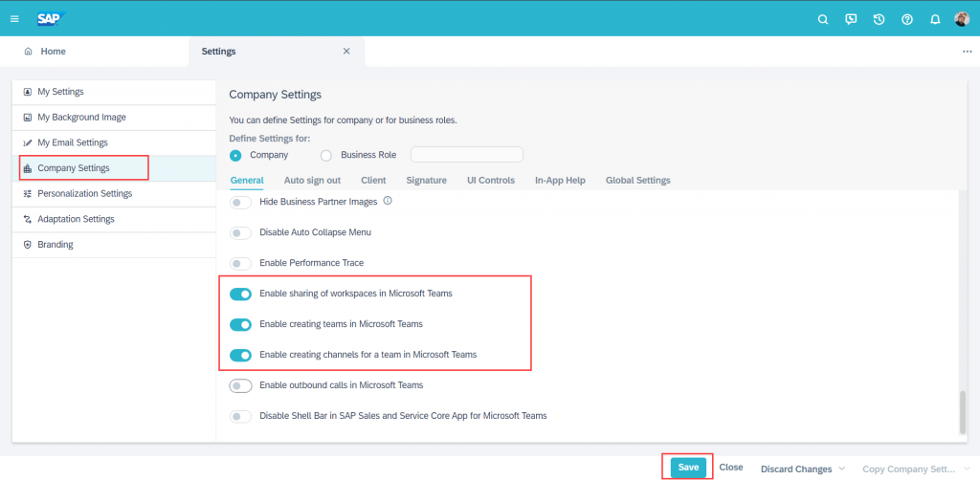Click the SAP logo

[52, 19]
